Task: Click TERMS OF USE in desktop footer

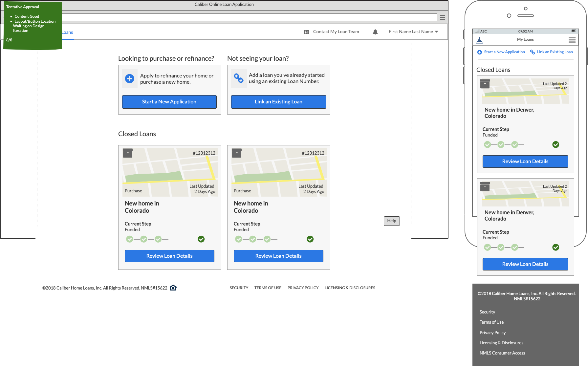Action: click(x=268, y=288)
